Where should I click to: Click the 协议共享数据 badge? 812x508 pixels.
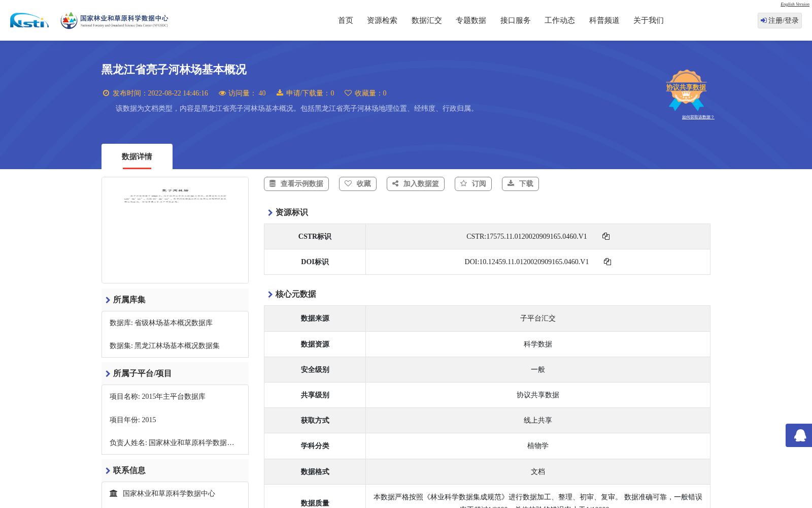pos(686,90)
